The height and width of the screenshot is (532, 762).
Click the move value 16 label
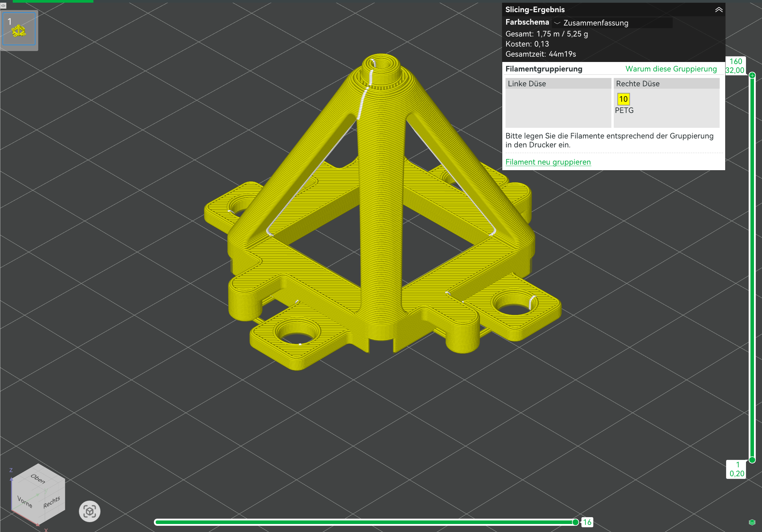[587, 523]
